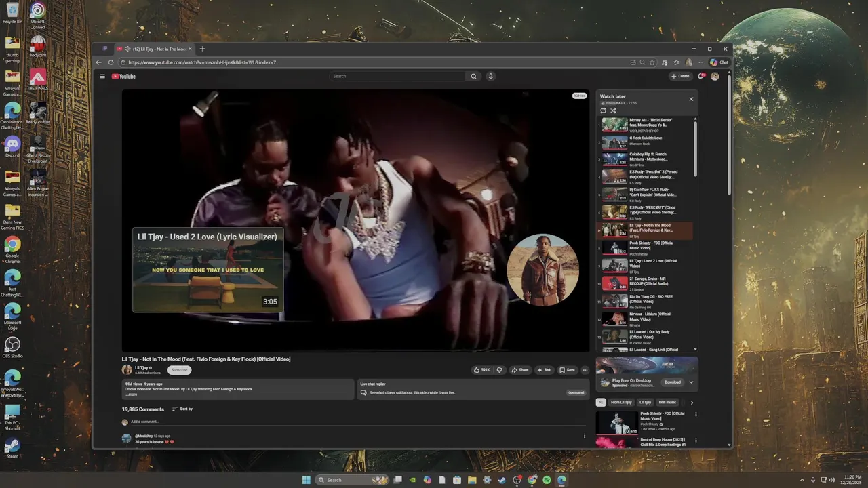
Task: Open comment options for MusicKrxy comment
Action: [585, 436]
